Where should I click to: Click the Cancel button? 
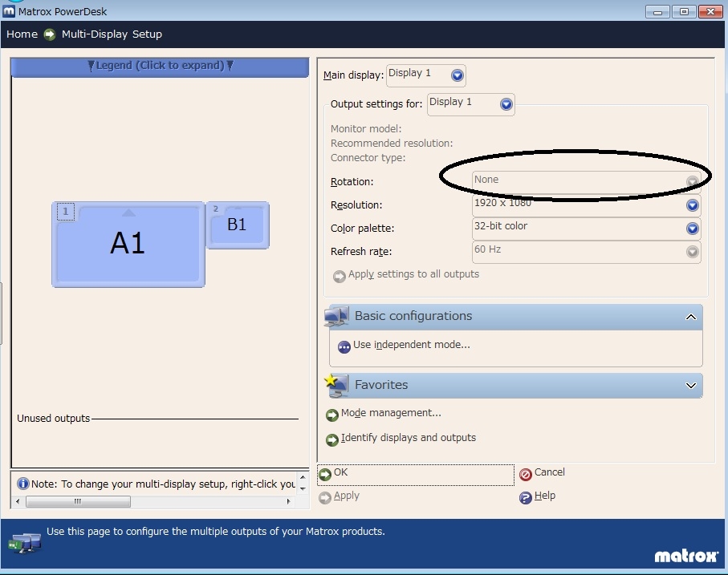549,472
